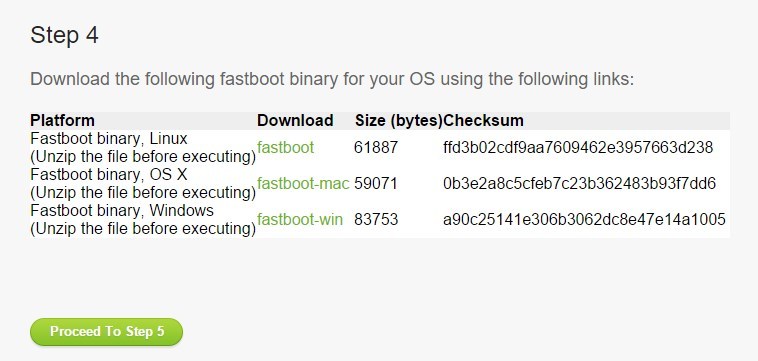Select the Checksum column header
Viewport: 758px width, 361px height.
[x=483, y=120]
